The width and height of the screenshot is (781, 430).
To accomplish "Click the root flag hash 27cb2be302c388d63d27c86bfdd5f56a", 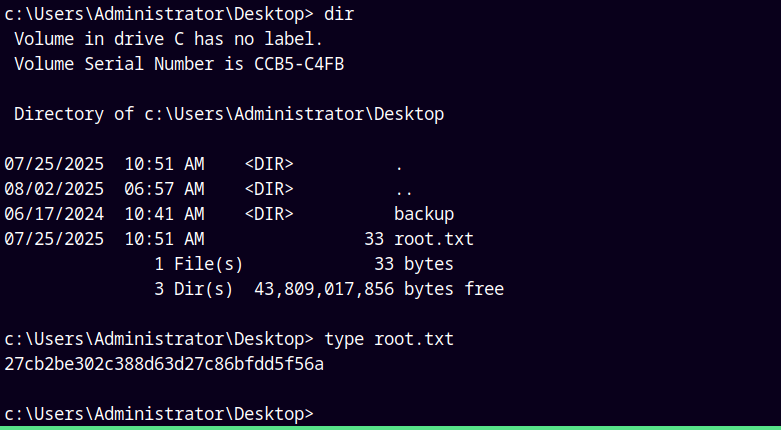I will click(164, 364).
